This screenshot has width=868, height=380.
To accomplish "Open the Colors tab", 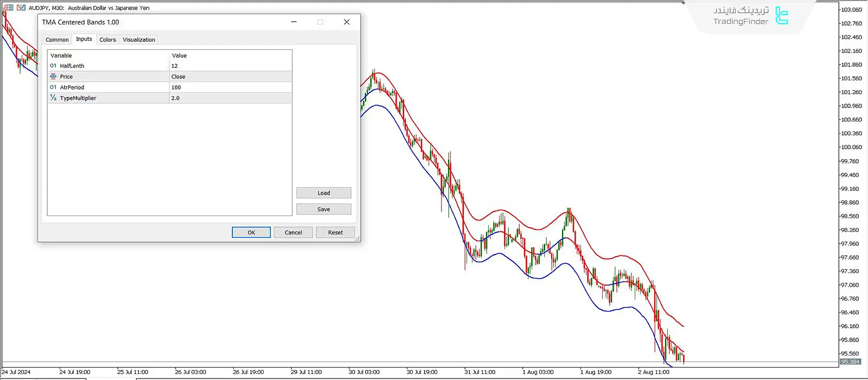I will (x=107, y=40).
